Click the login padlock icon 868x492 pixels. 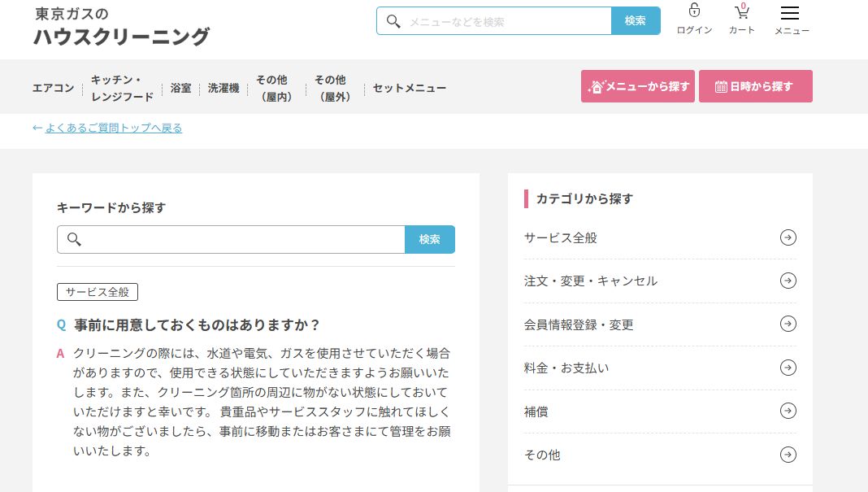(694, 11)
